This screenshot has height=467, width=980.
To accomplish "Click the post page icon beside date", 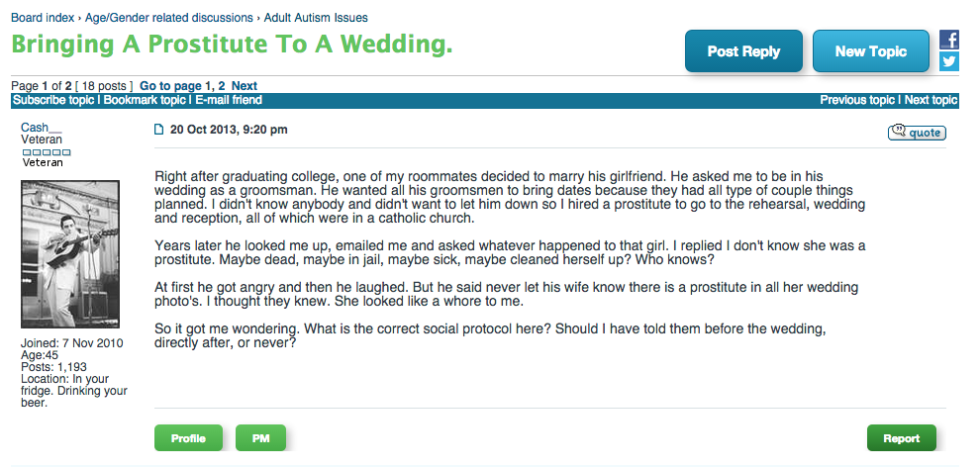I will [158, 130].
